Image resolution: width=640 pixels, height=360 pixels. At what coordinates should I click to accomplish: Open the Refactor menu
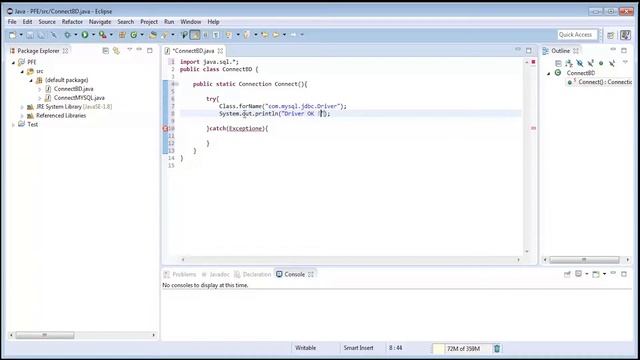click(72, 22)
